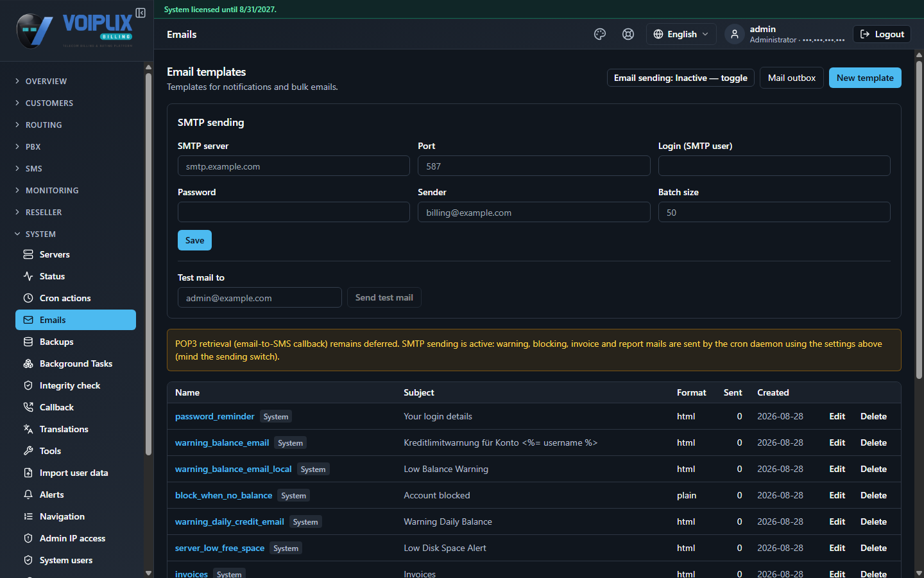Open System users menu item
Viewport: 924px width, 578px height.
pyautogui.click(x=76, y=560)
